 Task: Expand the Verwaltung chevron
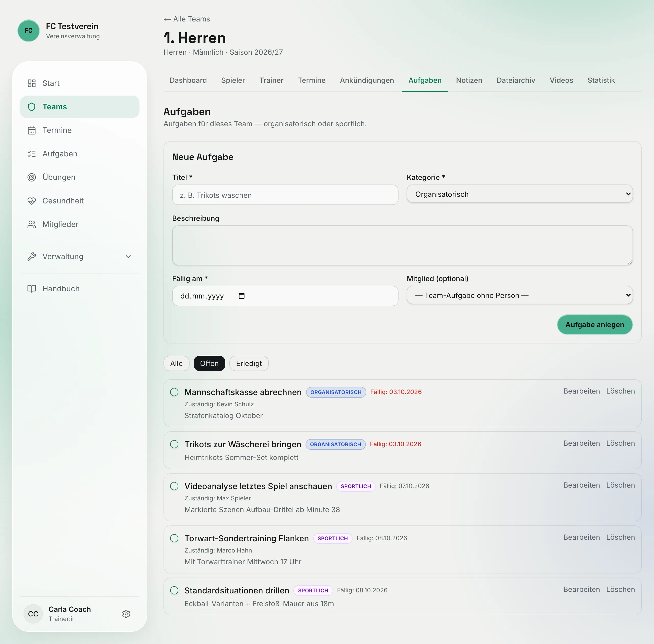tap(128, 256)
